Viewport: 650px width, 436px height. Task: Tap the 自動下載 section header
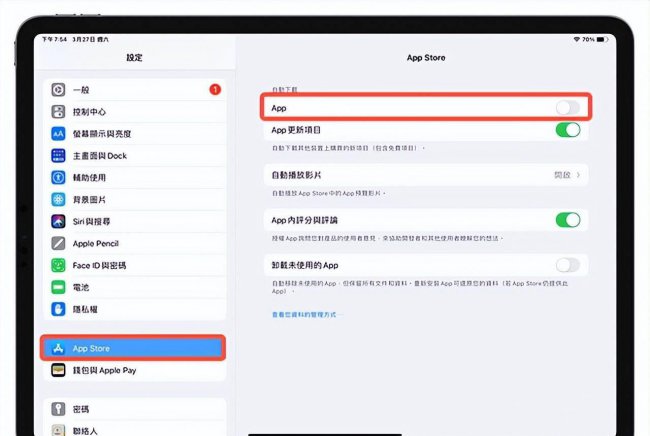pyautogui.click(x=284, y=89)
